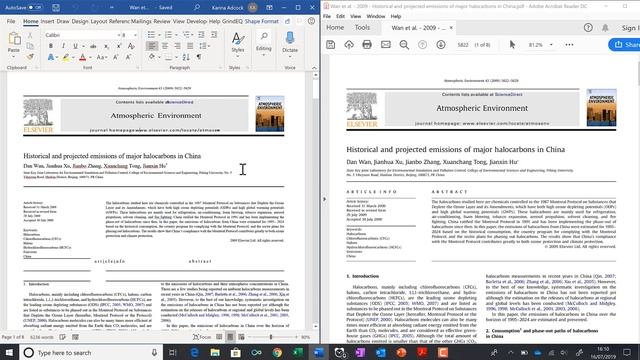Open the Design ribbon tab
Screen dimensions: 640x360
click(80, 21)
